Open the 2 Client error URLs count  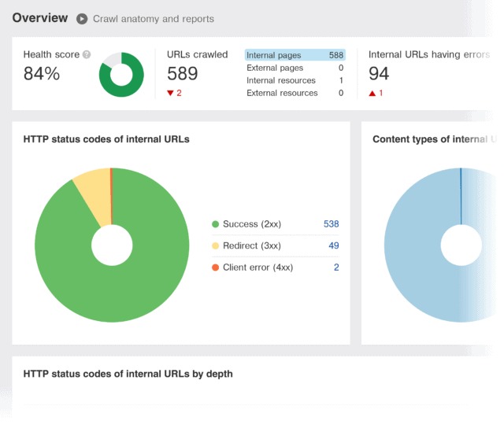(336, 267)
